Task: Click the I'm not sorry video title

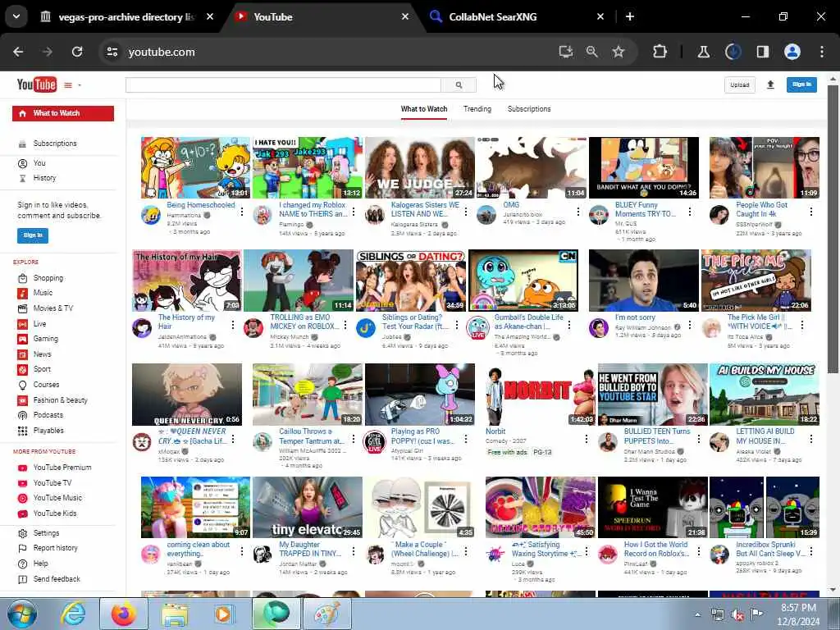Action: pyautogui.click(x=635, y=317)
